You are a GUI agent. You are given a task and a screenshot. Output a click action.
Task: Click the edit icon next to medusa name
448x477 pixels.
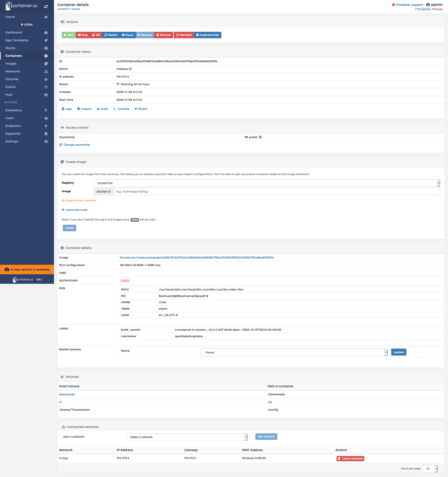tap(130, 69)
